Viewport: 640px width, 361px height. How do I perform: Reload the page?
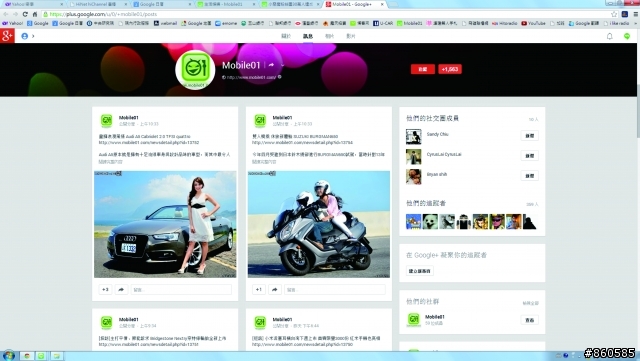(25, 14)
